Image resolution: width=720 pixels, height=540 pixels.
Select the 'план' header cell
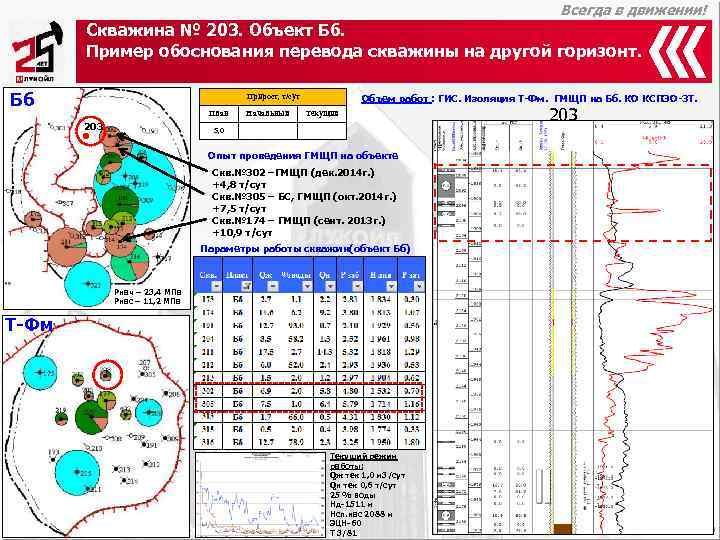click(219, 113)
